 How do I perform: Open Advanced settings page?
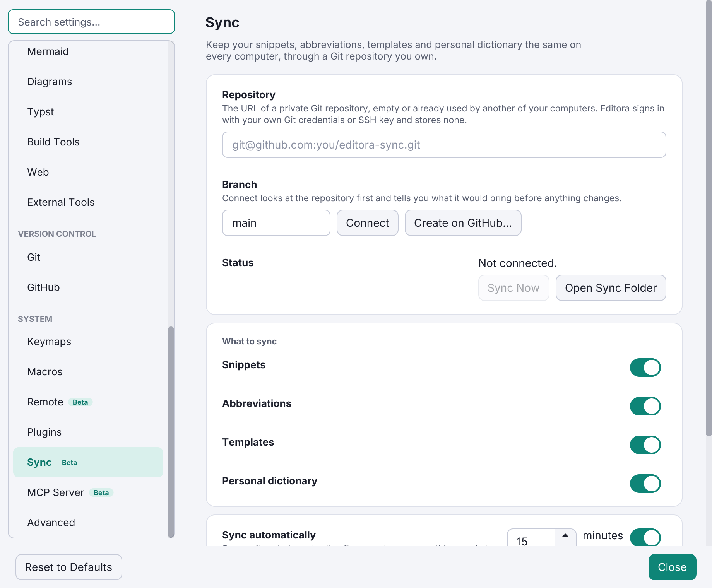pos(88,523)
